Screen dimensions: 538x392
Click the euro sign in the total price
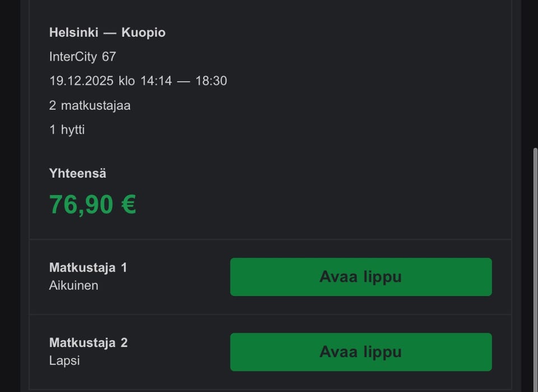coord(128,204)
